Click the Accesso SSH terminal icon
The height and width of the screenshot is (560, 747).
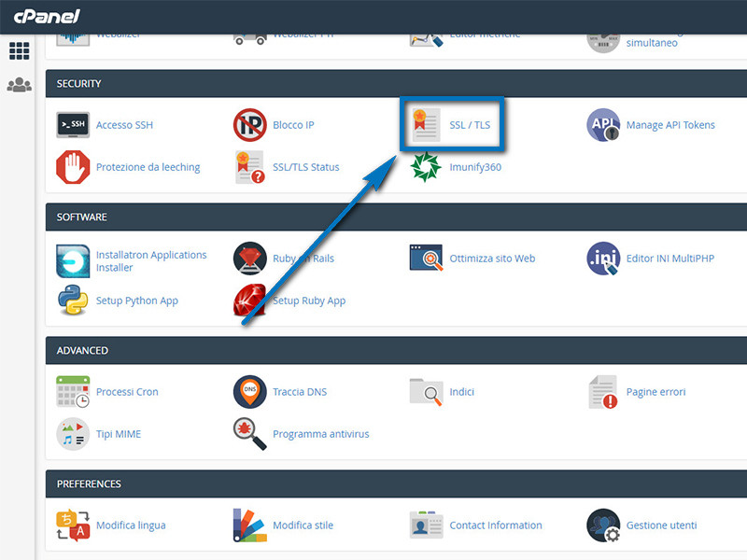[x=73, y=125]
